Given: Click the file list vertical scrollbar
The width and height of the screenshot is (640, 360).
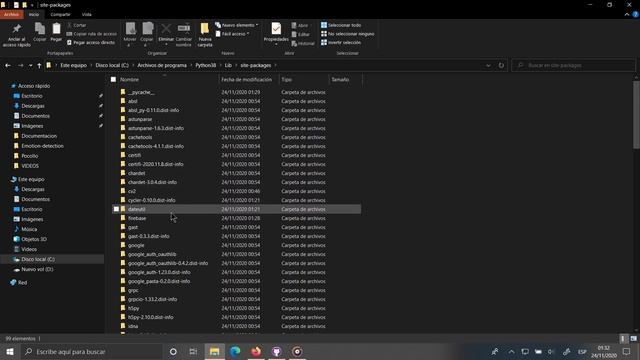Looking at the screenshot, I should point(636,115).
